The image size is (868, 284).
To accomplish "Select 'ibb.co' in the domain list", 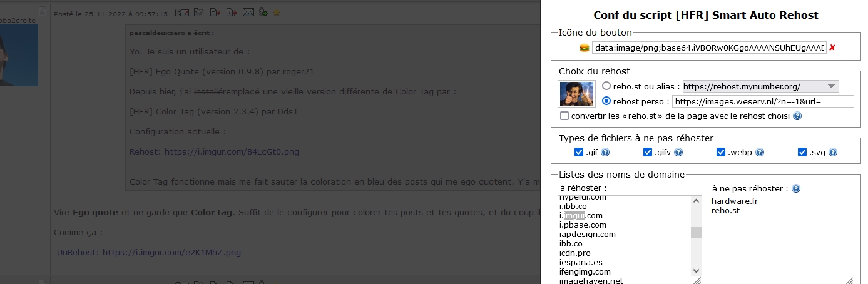I will point(571,244).
